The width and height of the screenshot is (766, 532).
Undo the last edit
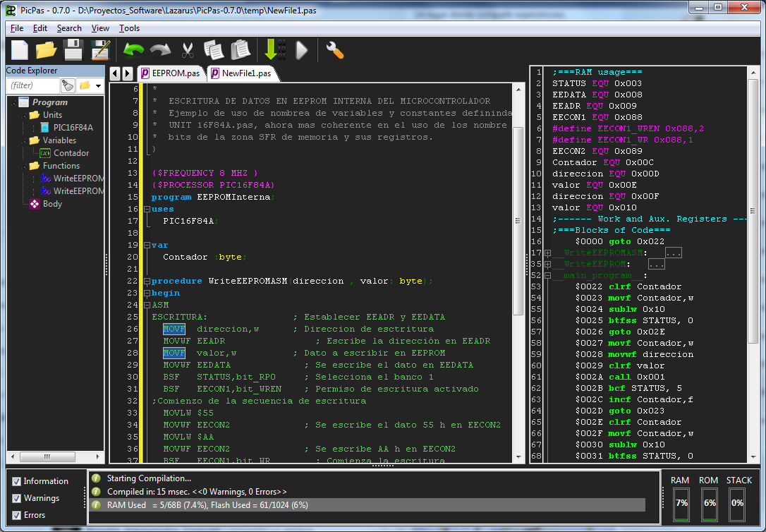[x=133, y=50]
